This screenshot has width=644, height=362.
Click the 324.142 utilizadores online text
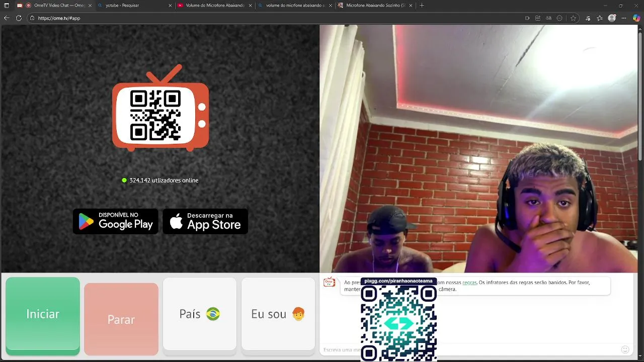pos(164,180)
